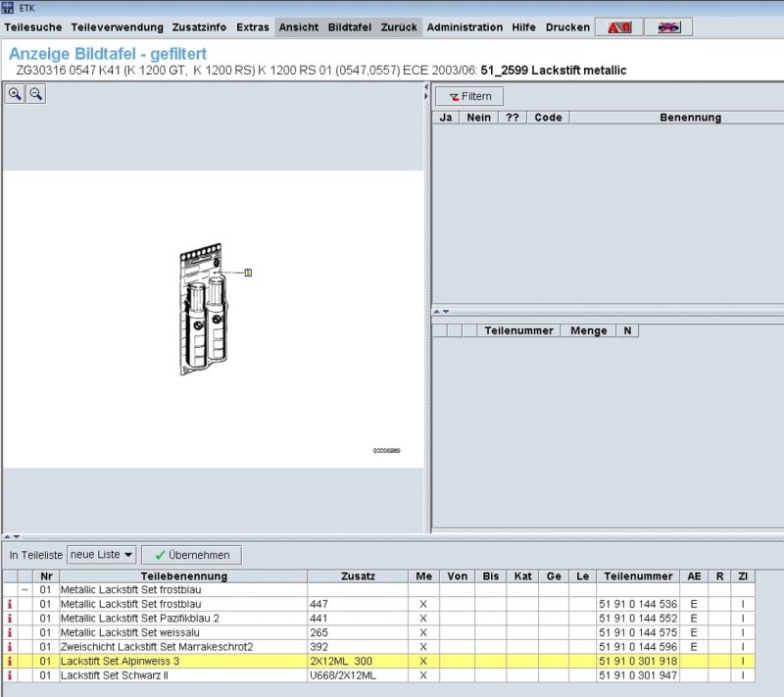The height and width of the screenshot is (697, 784).
Task: Zoom in on the parts diagram
Action: [x=15, y=94]
